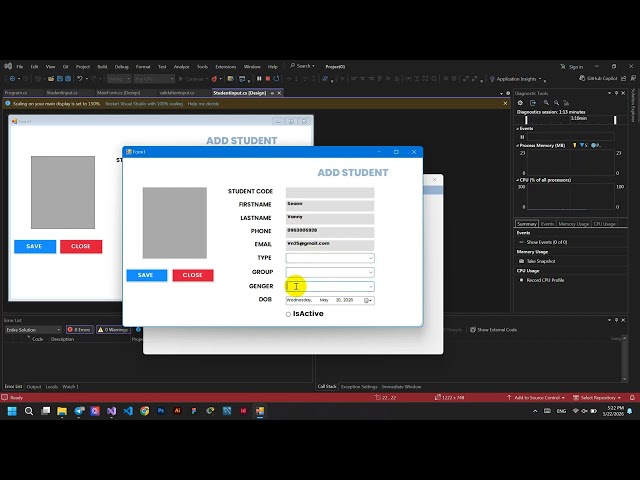Screen dimensions: 640x480
Task: Stop debugging with the red square icon
Action: [x=268, y=79]
